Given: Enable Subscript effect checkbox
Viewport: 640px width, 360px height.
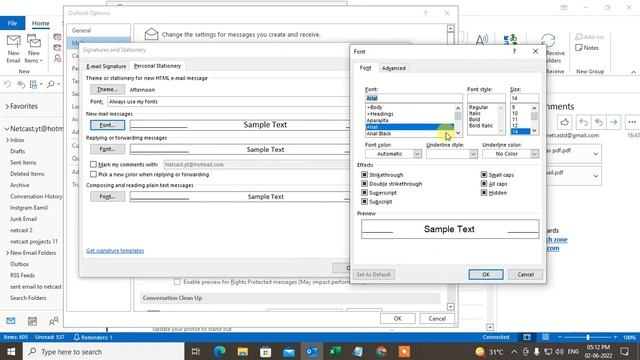Looking at the screenshot, I should coord(364,202).
